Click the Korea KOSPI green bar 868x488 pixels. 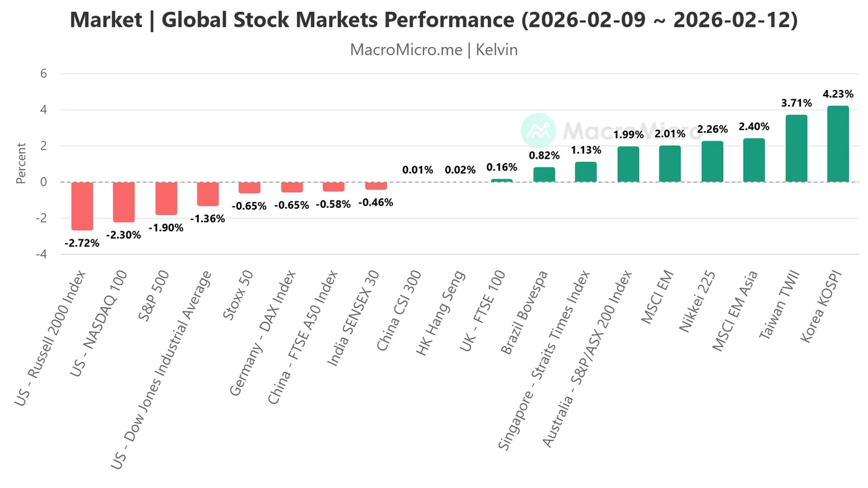(838, 144)
